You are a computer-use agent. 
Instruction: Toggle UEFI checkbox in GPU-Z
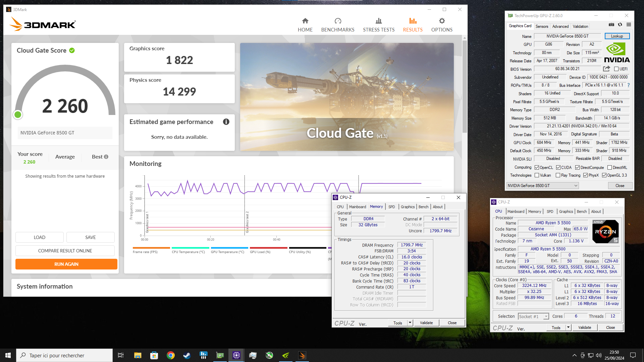tap(616, 69)
